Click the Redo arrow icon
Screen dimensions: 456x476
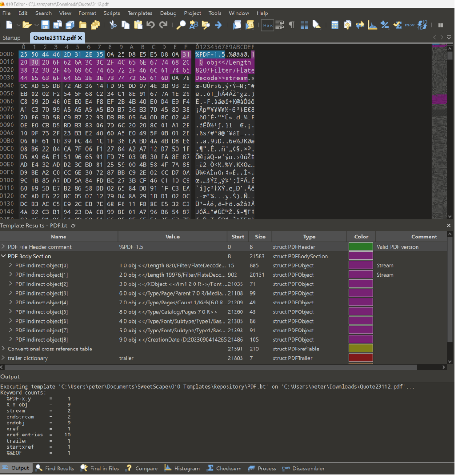coord(163,25)
